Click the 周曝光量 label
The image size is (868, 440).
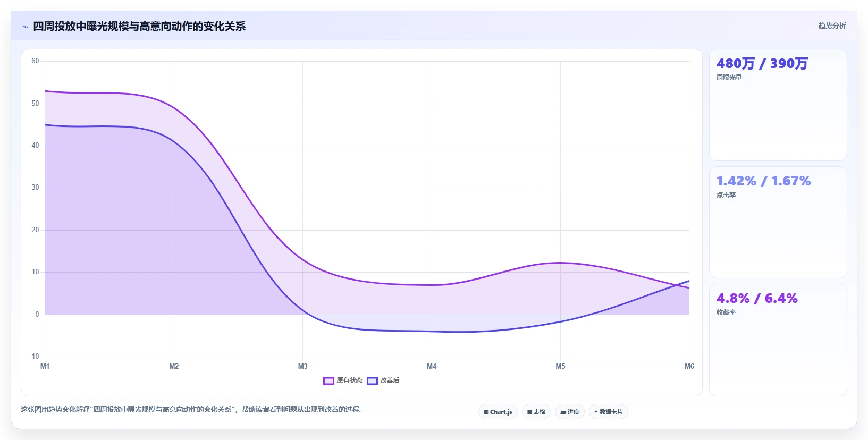(x=729, y=78)
